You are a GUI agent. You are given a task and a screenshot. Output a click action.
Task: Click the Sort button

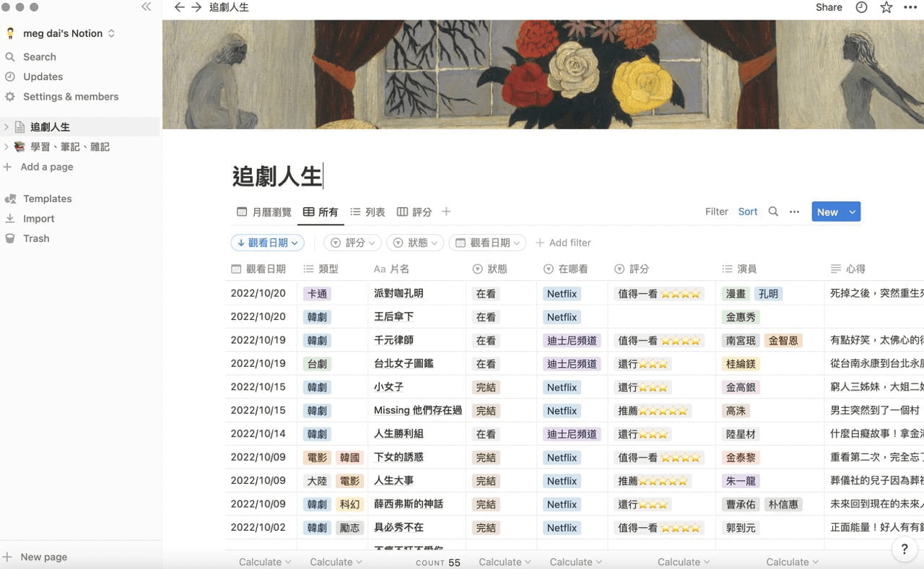pos(748,212)
